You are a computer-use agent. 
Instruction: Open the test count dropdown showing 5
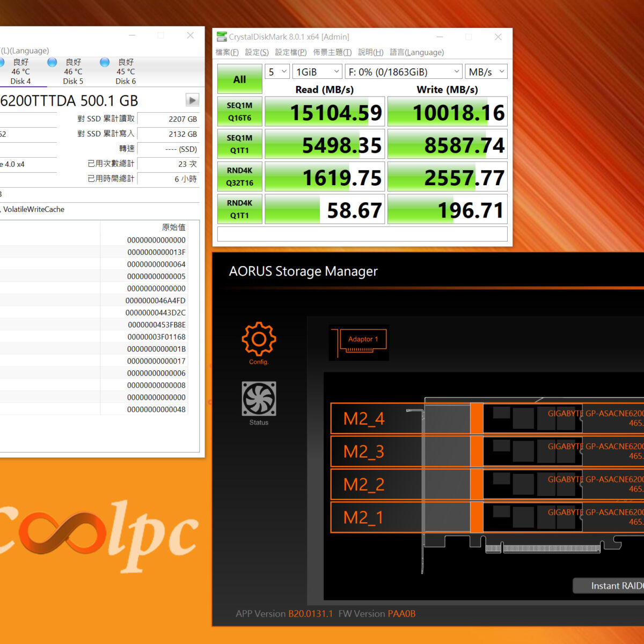click(x=277, y=72)
